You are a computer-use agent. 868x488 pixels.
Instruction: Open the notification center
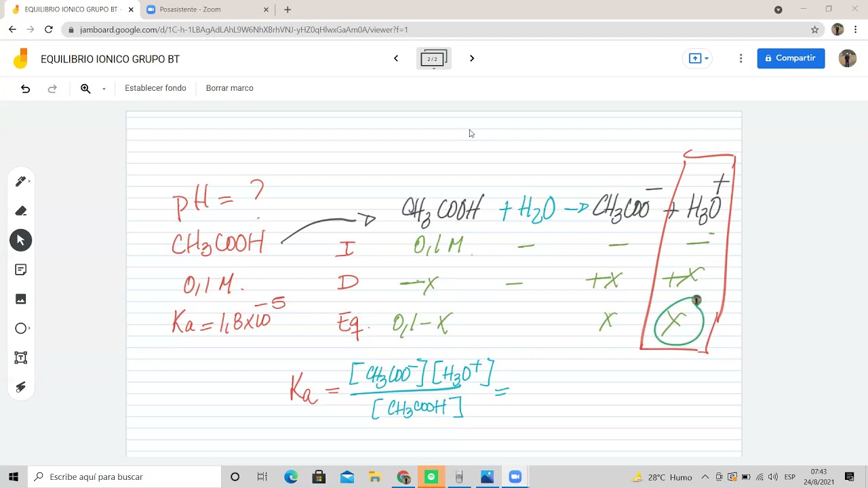(x=850, y=477)
